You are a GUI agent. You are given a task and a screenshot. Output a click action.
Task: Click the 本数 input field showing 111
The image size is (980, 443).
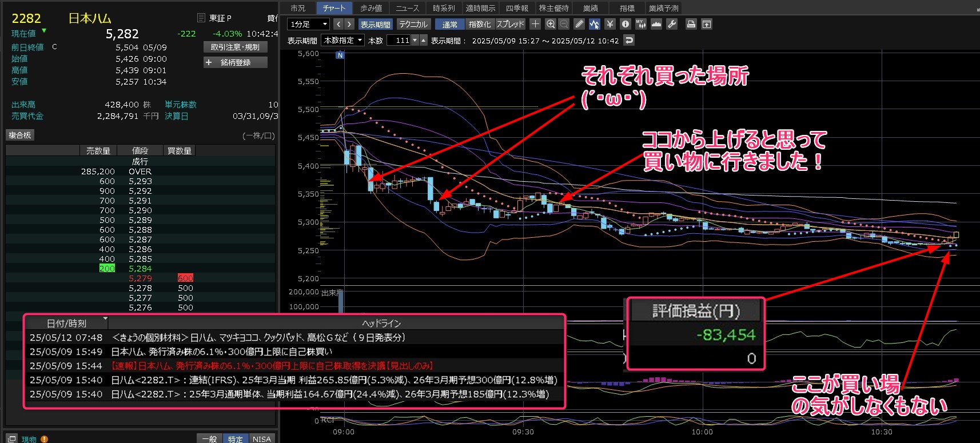click(x=399, y=40)
